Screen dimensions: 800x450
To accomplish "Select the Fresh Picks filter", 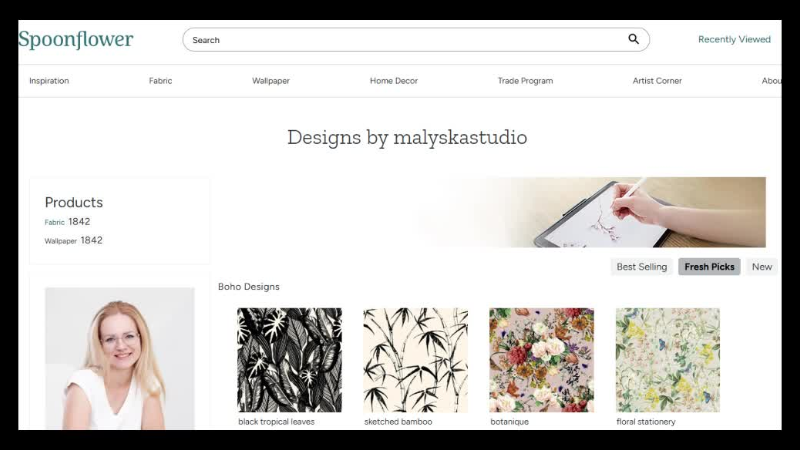I will 709,267.
